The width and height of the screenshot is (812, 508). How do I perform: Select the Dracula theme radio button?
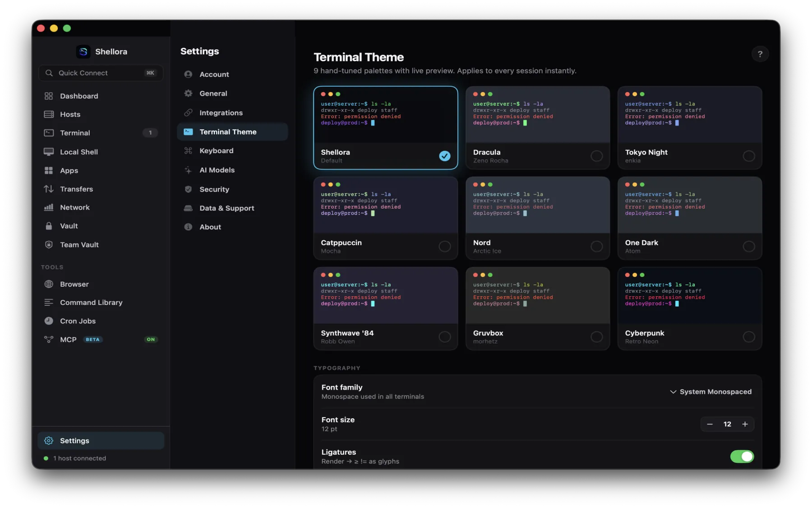pos(596,156)
